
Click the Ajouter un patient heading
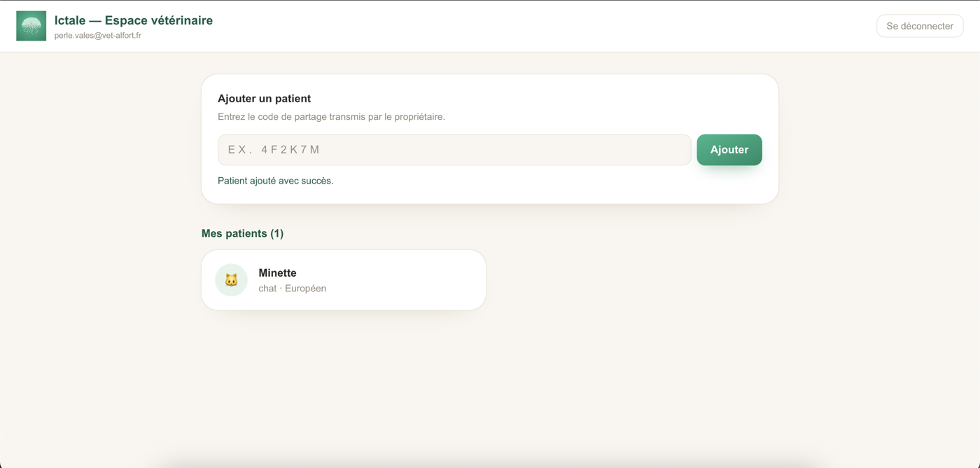point(265,99)
